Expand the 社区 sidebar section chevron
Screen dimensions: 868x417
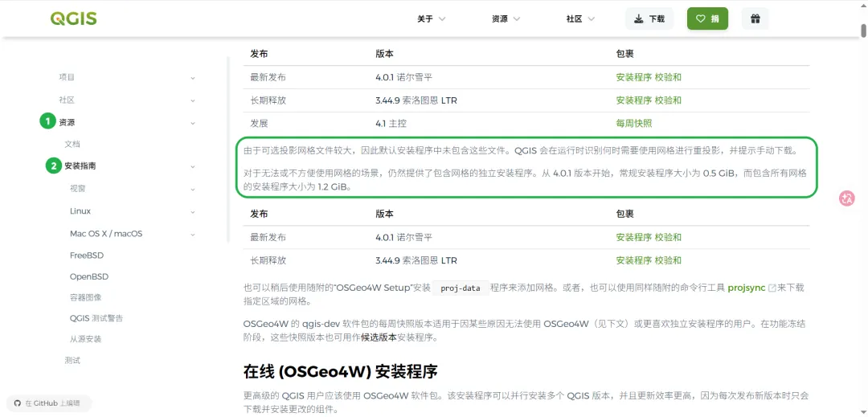[193, 100]
